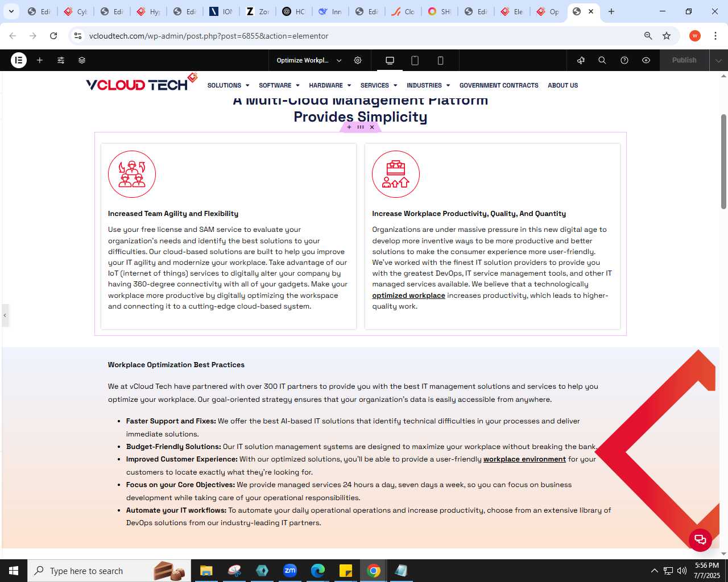Open the SOLUTIONS nav menu

228,85
